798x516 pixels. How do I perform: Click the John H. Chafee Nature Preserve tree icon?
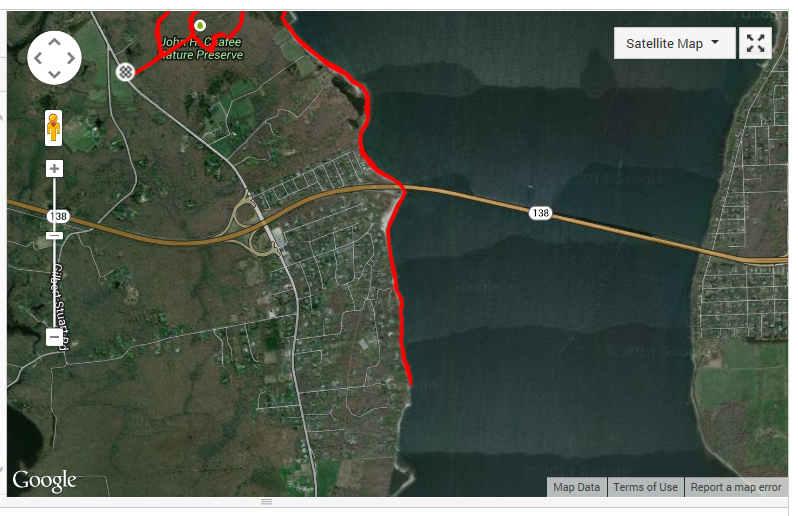pos(201,25)
